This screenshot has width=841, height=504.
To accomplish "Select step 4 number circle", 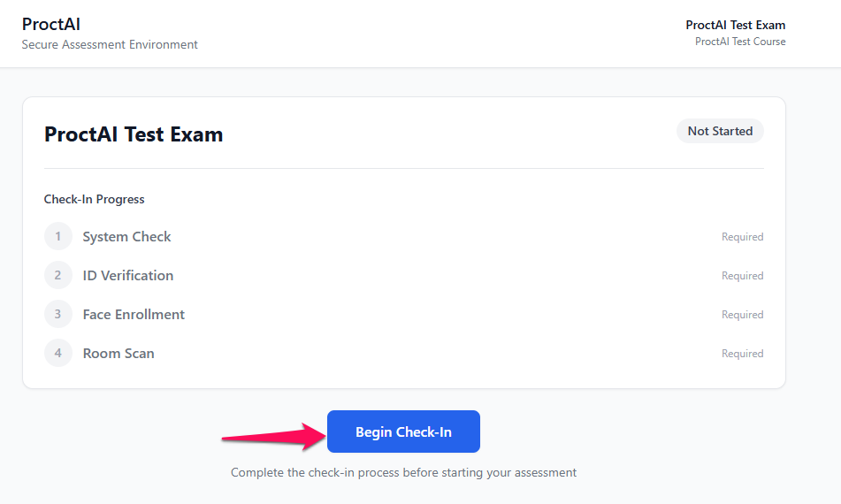I will pyautogui.click(x=58, y=353).
